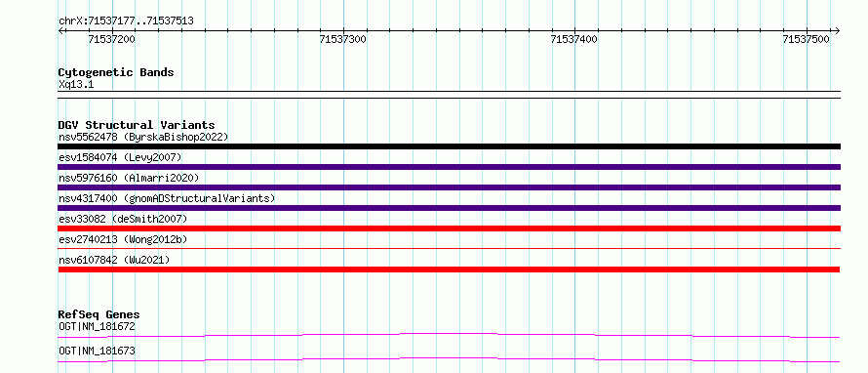Click the thin red line under esv2740213
The image size is (868, 373).
pos(449,248)
